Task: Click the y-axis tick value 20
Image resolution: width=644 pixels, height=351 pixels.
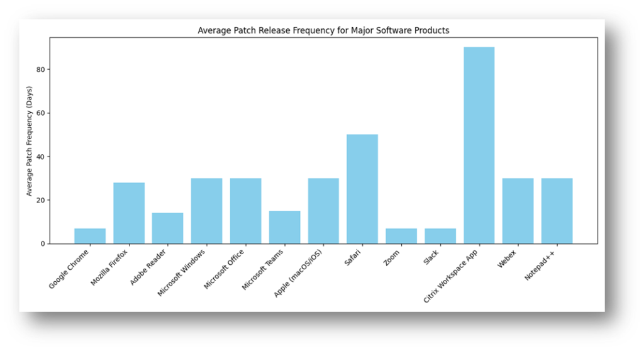Action: tap(40, 200)
